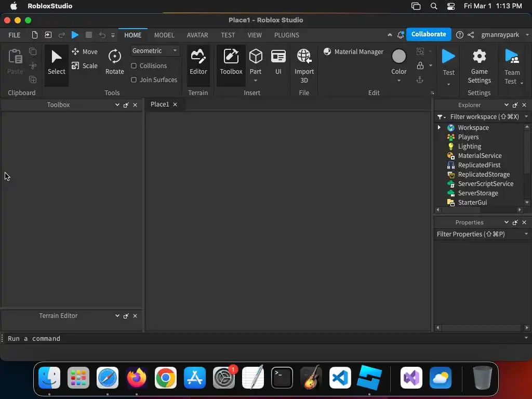Click the Redo arrow
This screenshot has width=532, height=399.
click(61, 35)
